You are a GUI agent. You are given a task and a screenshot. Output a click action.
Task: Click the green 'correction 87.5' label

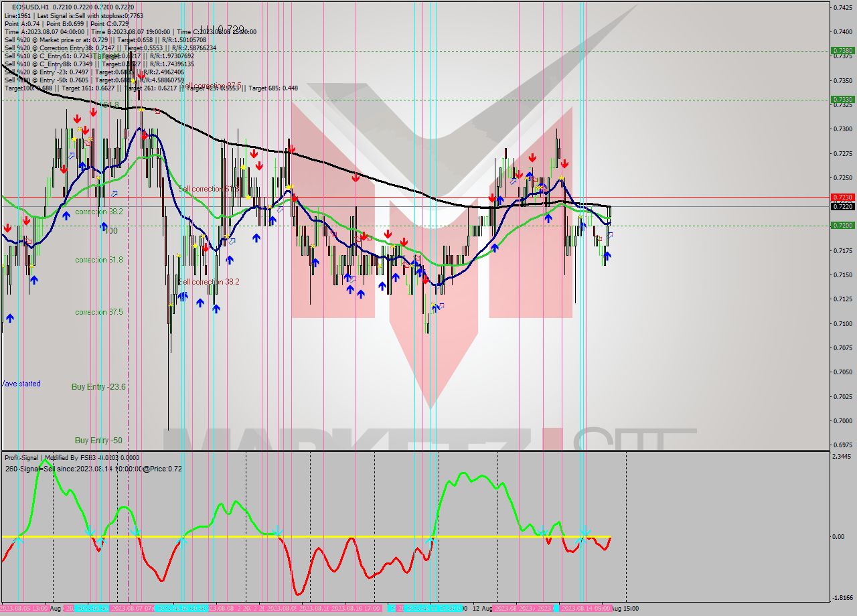pyautogui.click(x=98, y=312)
